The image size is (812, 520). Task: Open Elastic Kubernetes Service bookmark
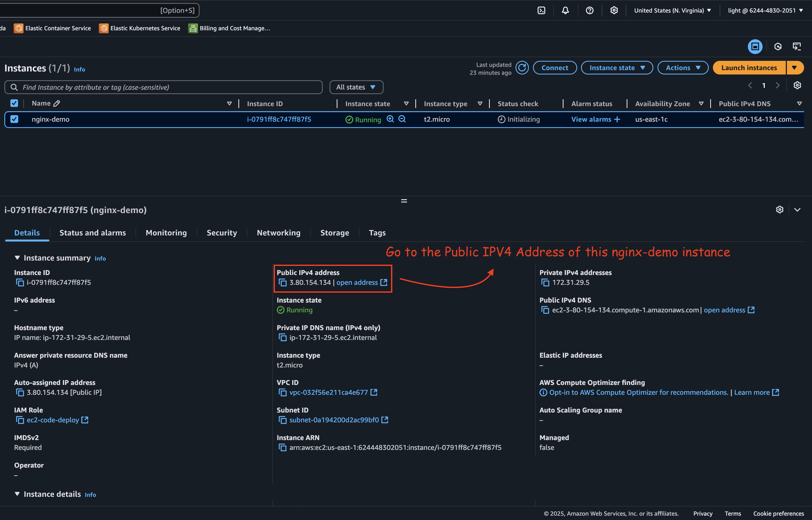click(x=140, y=28)
